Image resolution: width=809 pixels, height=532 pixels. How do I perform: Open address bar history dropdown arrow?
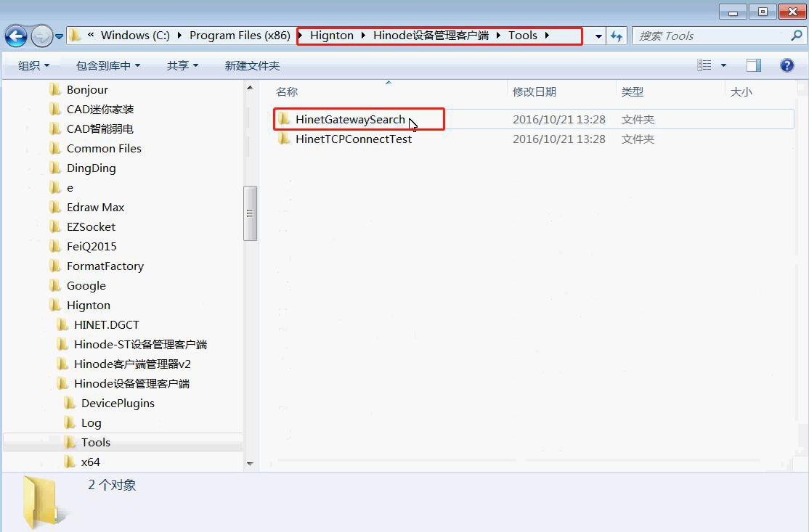598,36
